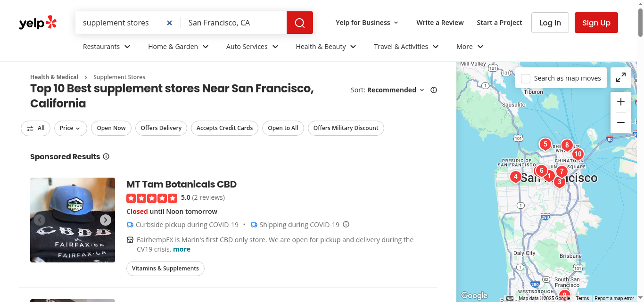This screenshot has width=644, height=302.
Task: Clear the supplement stores search text
Action: 170,23
